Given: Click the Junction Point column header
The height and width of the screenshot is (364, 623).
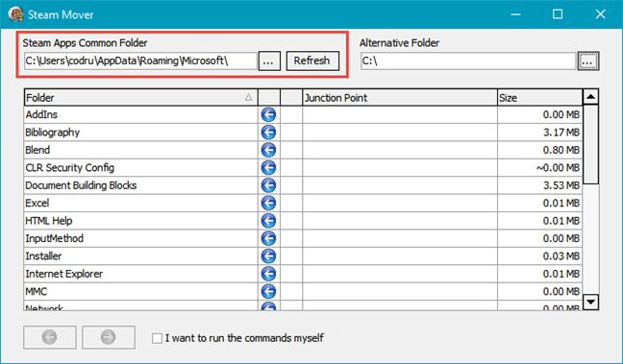Looking at the screenshot, I should click(x=400, y=98).
